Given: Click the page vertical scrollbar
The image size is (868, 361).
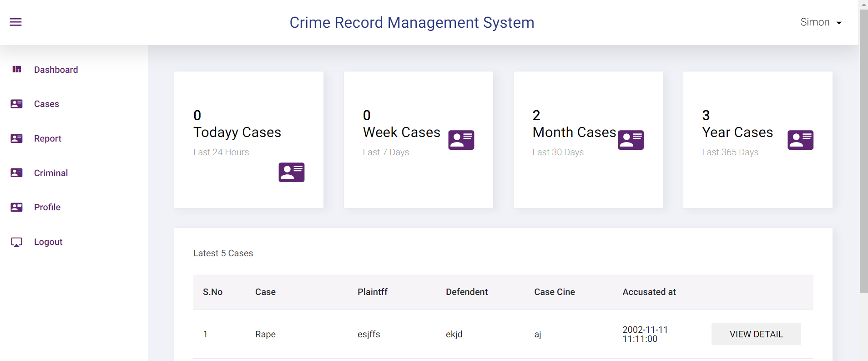Looking at the screenshot, I should pos(863,150).
